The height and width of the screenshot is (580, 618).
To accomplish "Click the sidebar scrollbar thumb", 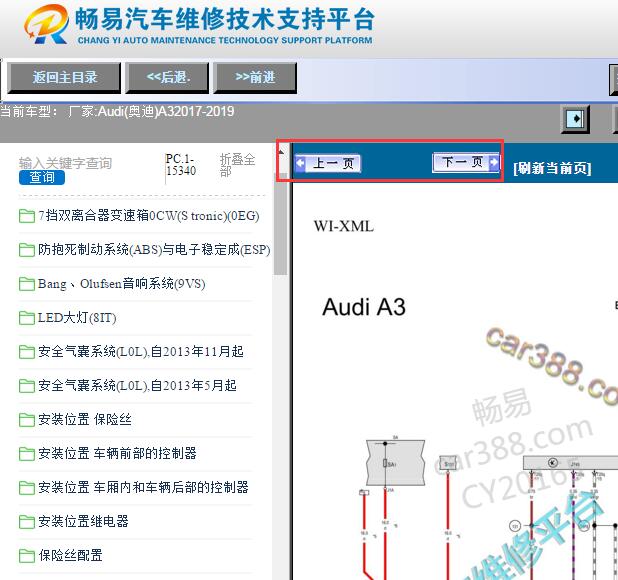I will tap(281, 225).
